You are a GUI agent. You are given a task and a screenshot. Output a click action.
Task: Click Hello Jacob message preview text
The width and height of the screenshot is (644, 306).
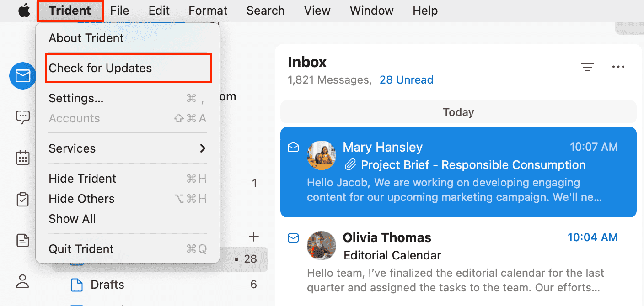(x=454, y=190)
